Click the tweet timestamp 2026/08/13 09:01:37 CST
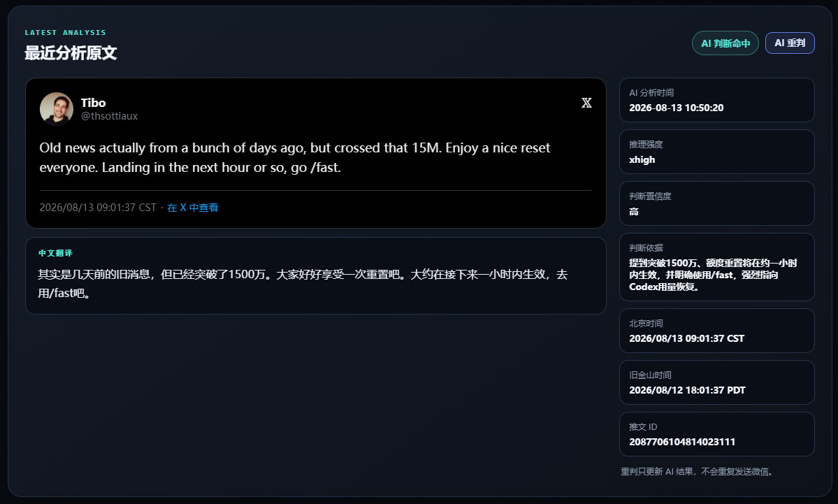The height and width of the screenshot is (504, 838). point(98,208)
